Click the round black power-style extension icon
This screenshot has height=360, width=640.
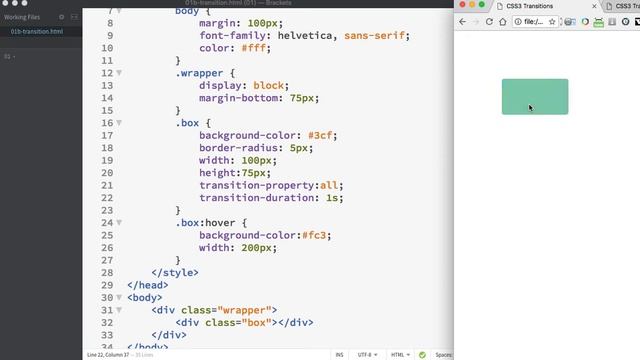626,22
